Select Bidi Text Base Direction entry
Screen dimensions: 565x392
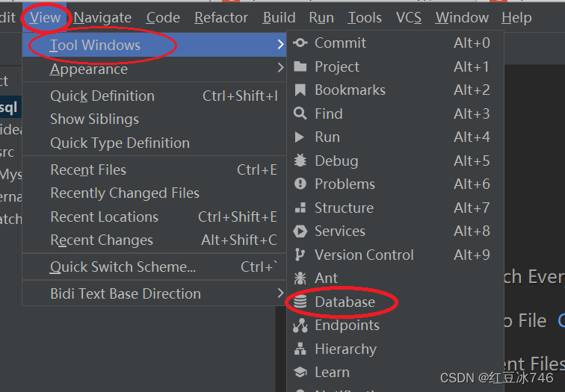pyautogui.click(x=154, y=293)
